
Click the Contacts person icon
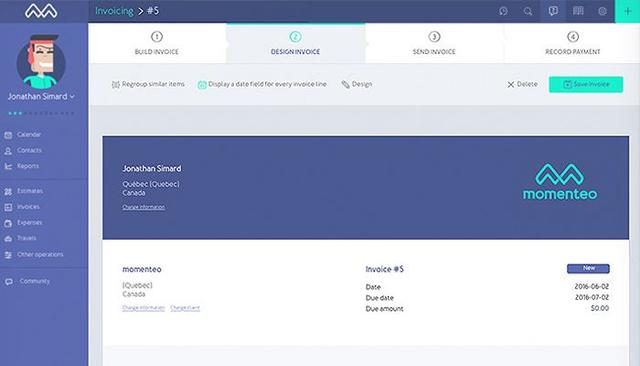8,151
